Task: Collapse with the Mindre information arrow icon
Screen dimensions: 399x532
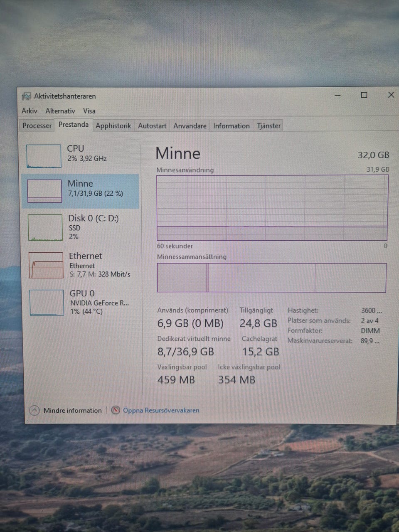Action: click(x=34, y=410)
